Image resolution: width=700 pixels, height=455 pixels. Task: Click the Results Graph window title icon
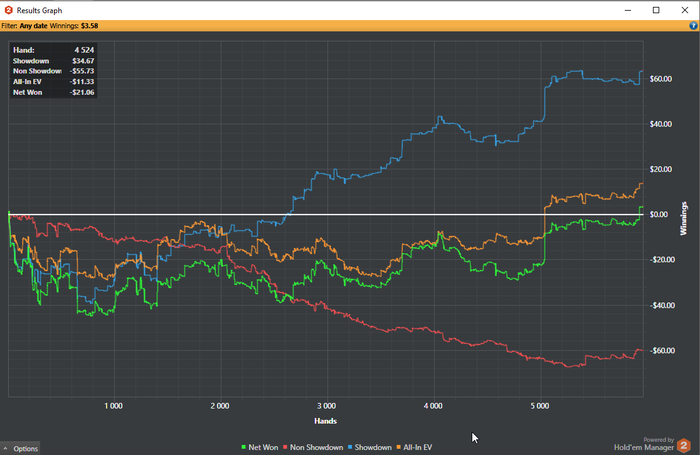point(8,10)
